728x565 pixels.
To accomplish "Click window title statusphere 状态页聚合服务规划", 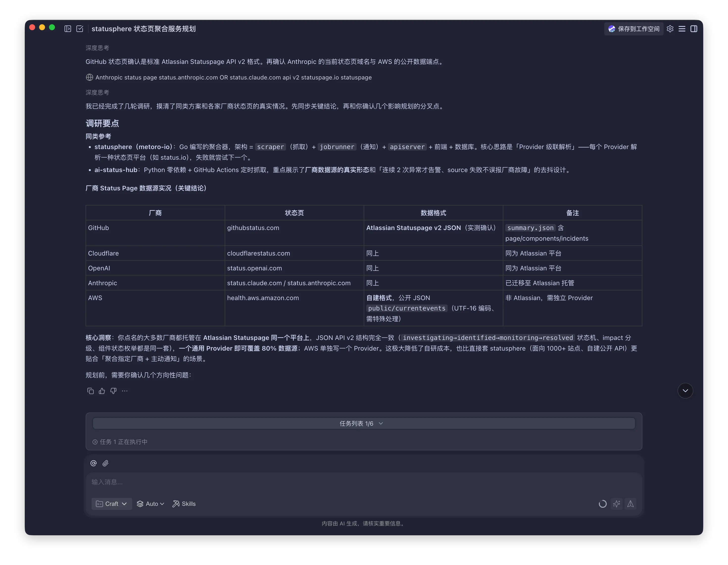I will 144,29.
